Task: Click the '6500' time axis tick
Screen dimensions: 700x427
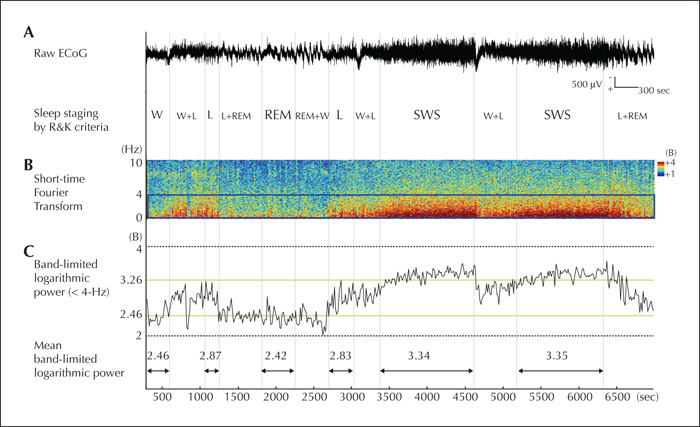Action: point(617,397)
